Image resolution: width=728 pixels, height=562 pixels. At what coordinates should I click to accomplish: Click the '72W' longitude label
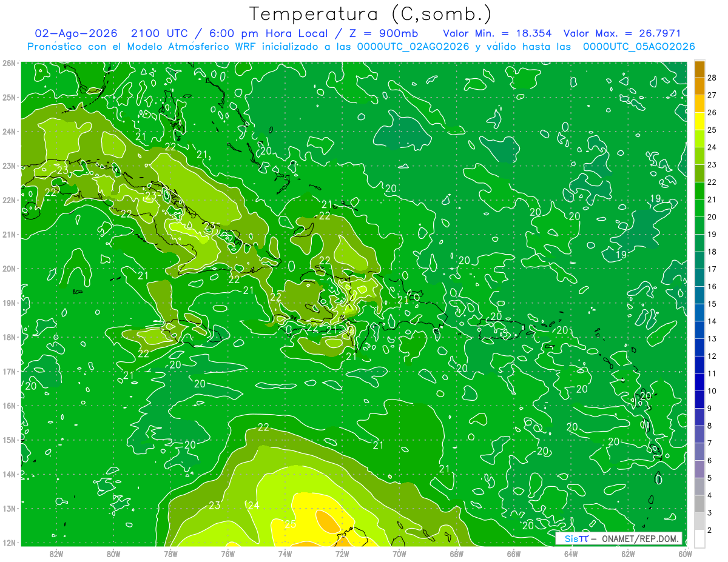(x=342, y=554)
